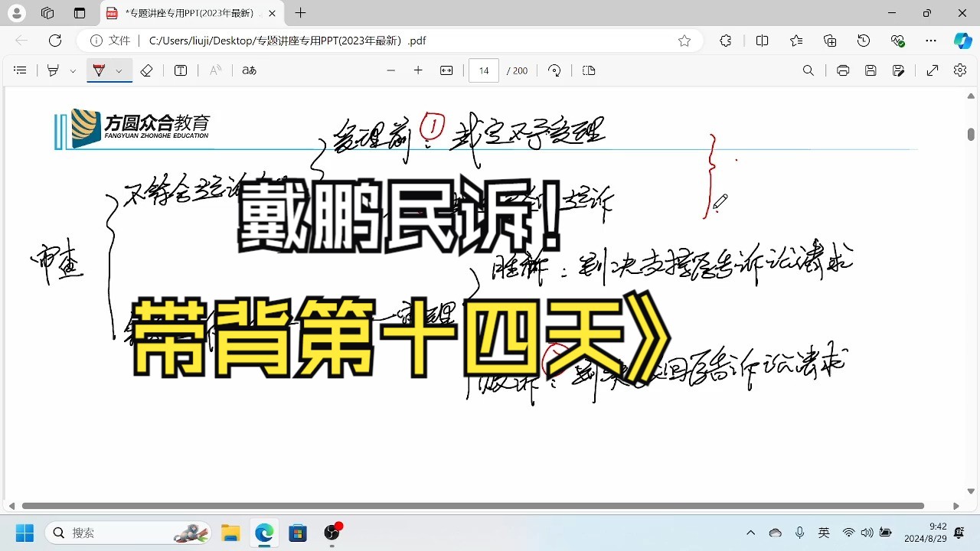Rotate the PDF page

(x=554, y=70)
